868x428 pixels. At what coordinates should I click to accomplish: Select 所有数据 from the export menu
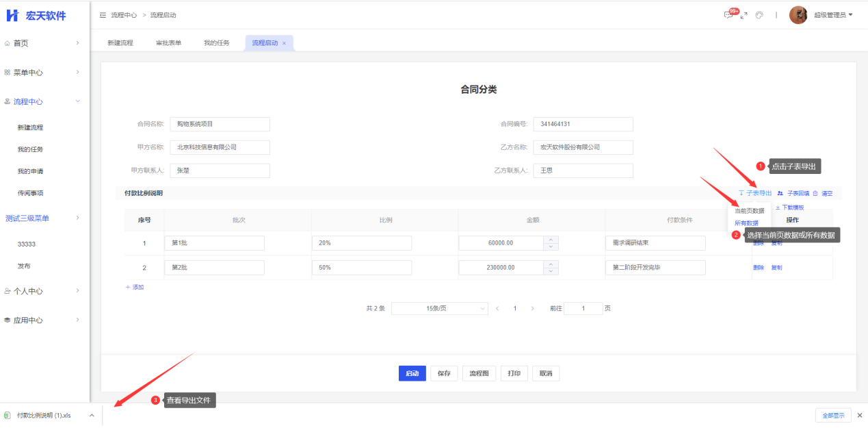[746, 223]
